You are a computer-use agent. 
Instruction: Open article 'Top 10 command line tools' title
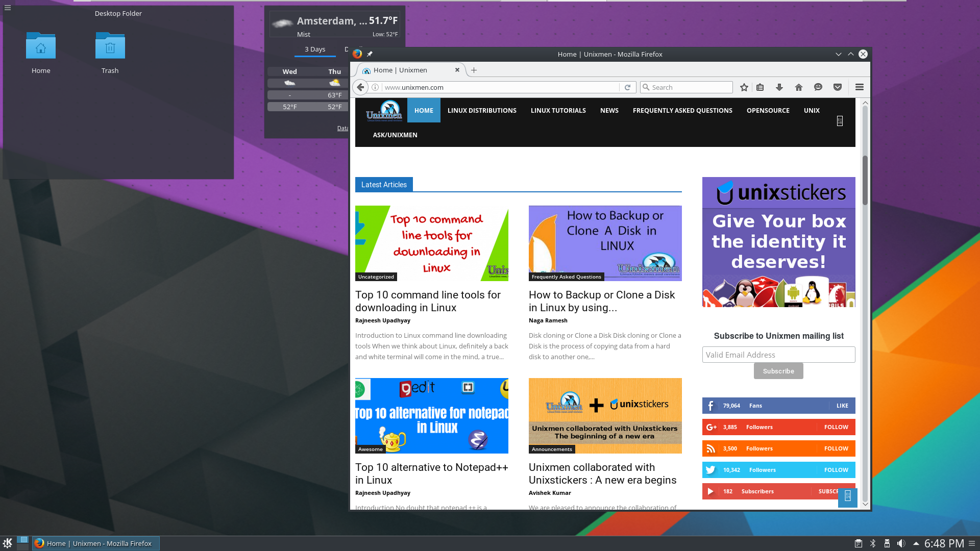point(428,301)
